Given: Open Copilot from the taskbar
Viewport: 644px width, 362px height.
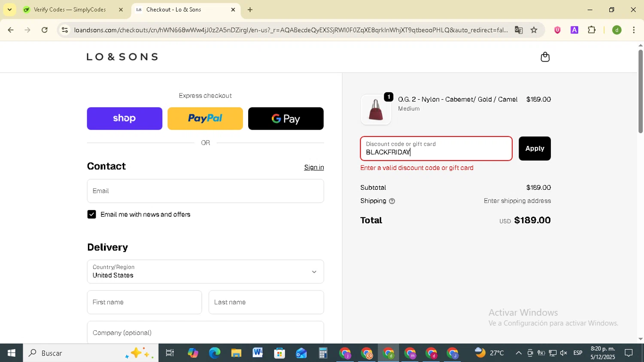Looking at the screenshot, I should [x=193, y=353].
